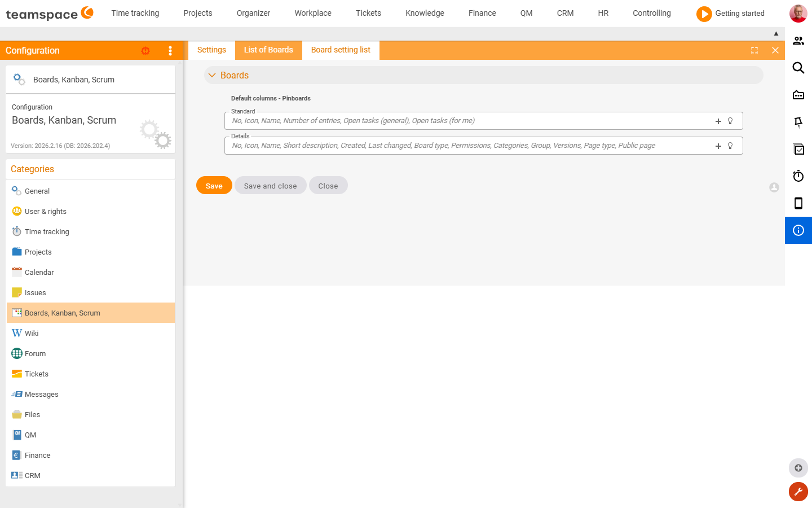The width and height of the screenshot is (812, 508).
Task: Open pinned items sidebar pin icon
Action: point(798,122)
